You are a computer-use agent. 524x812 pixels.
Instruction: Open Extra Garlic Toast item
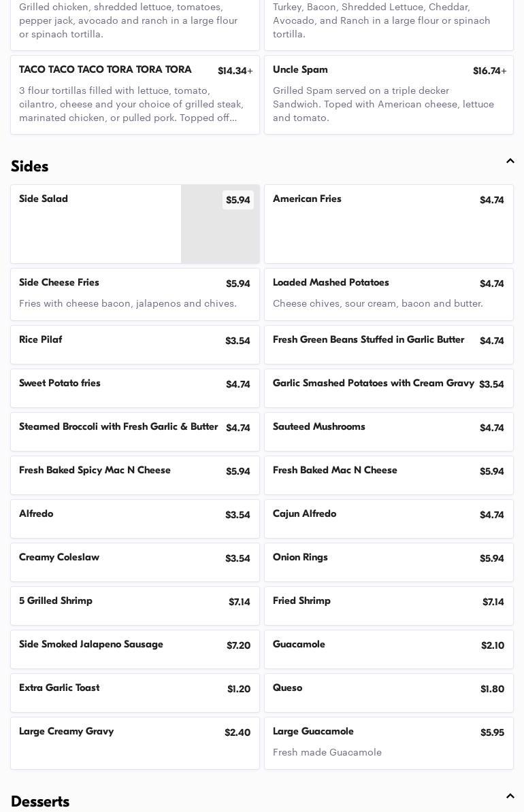pyautogui.click(x=135, y=692)
